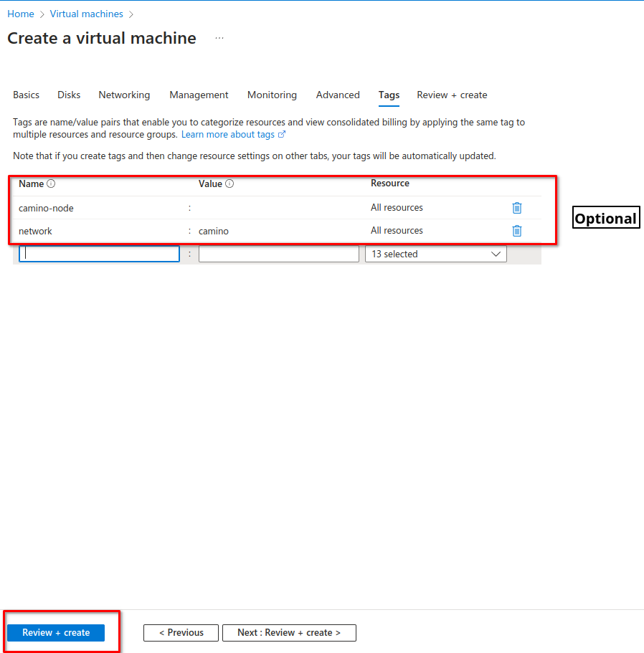Open the Advanced tab
This screenshot has height=653, width=644.
click(338, 95)
